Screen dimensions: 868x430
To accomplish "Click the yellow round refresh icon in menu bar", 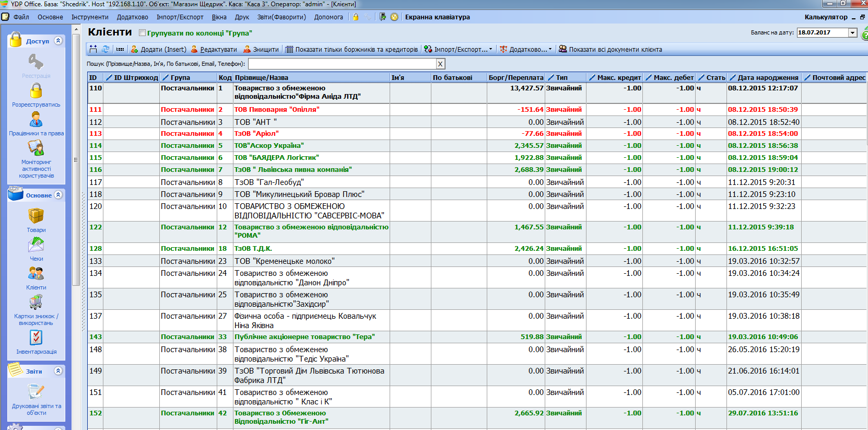I will coord(394,17).
